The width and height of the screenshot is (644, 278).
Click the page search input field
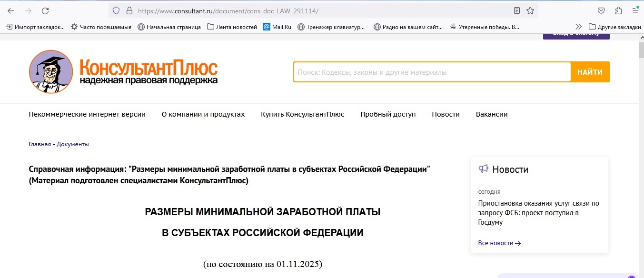click(x=432, y=72)
